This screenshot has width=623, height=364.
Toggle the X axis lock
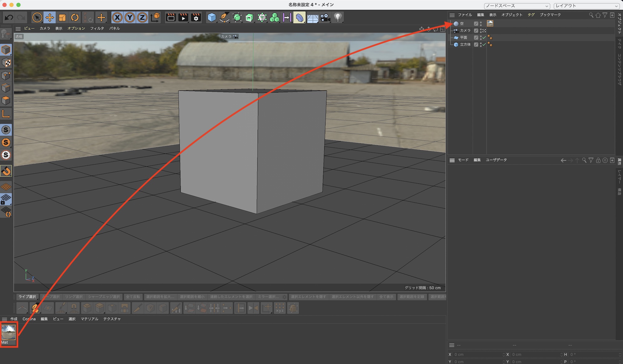pyautogui.click(x=117, y=17)
